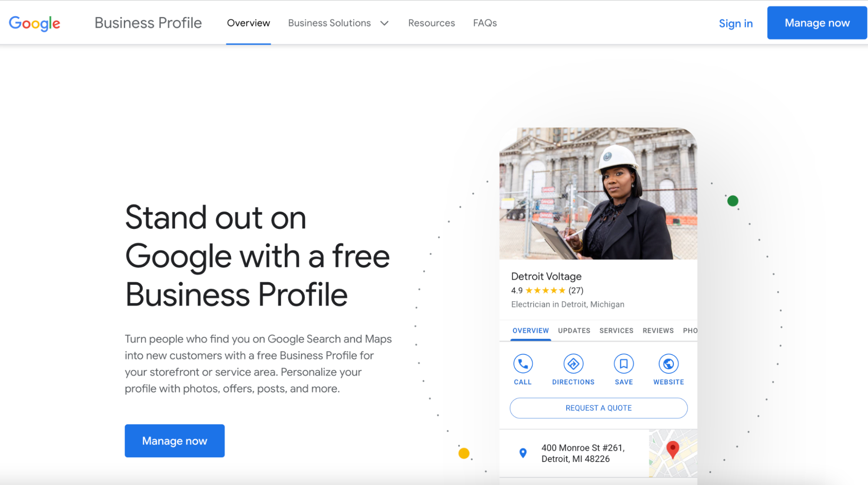Click the Business Profile title link
868x485 pixels.
(x=148, y=23)
